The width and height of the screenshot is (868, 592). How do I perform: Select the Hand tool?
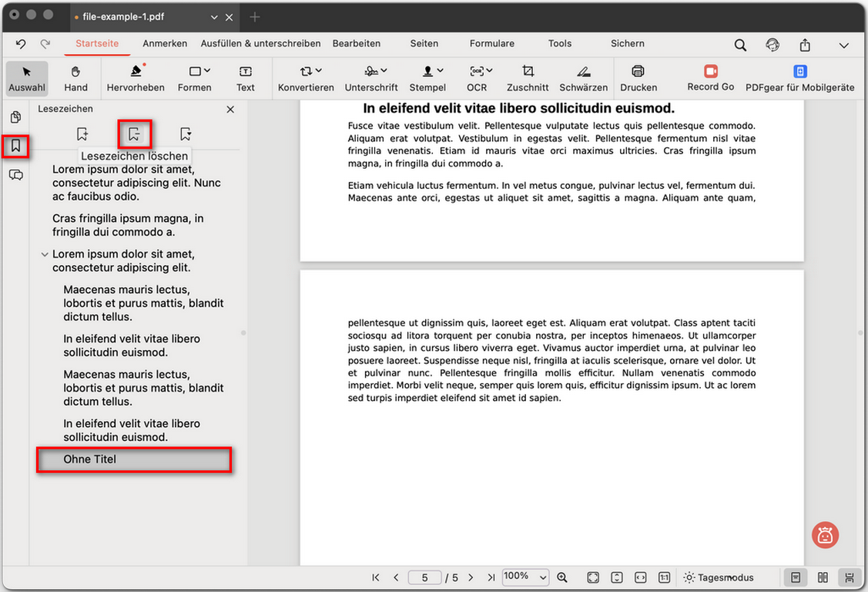(75, 78)
